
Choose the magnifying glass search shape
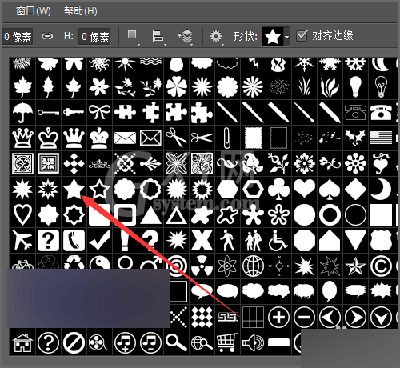coord(176,342)
